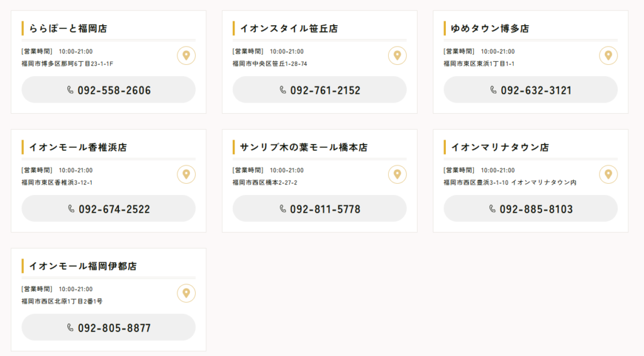Screen dimensions: 644x356
Task: Call 092-811-5778 phone button
Action: pos(319,209)
